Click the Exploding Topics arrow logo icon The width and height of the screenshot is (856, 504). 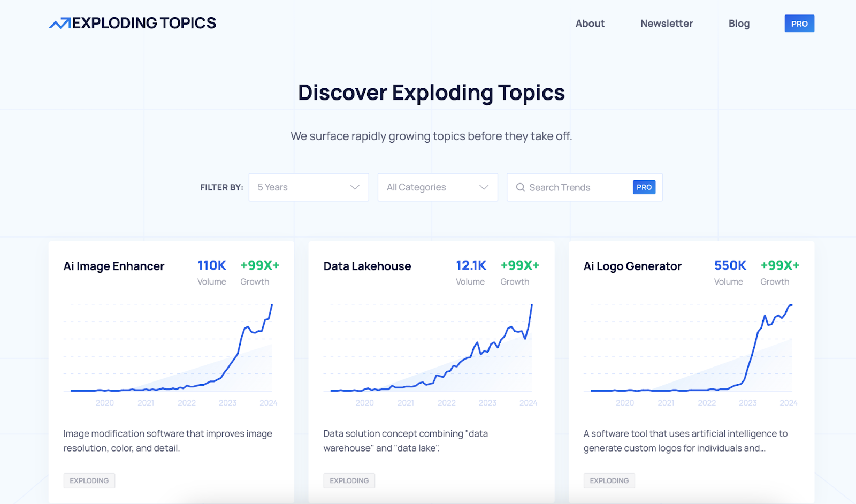point(60,23)
